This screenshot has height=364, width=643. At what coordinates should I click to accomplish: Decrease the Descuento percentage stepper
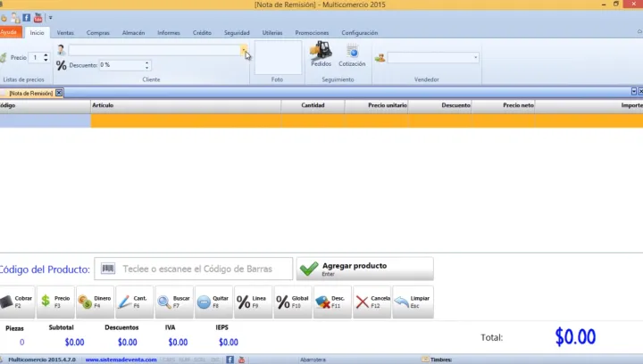[x=147, y=68]
